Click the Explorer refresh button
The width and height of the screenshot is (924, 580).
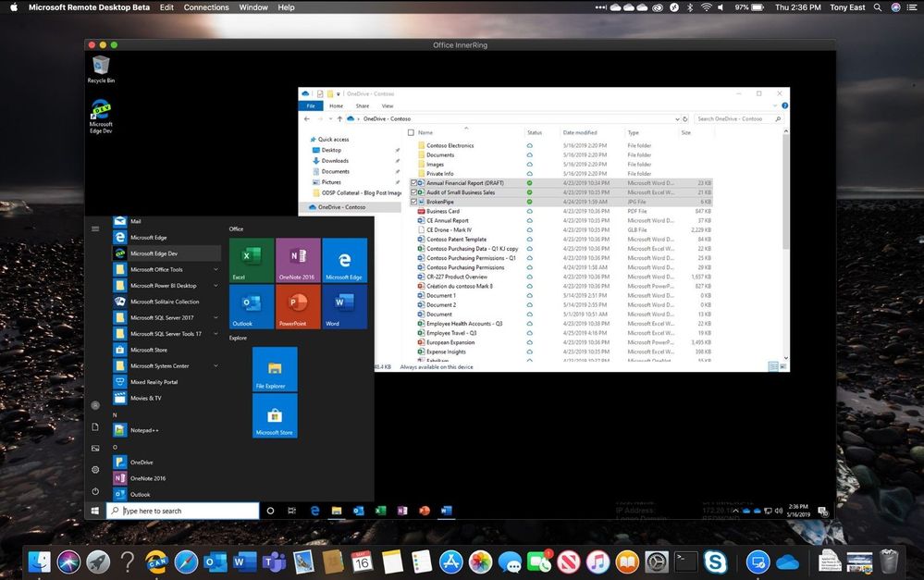pyautogui.click(x=684, y=119)
